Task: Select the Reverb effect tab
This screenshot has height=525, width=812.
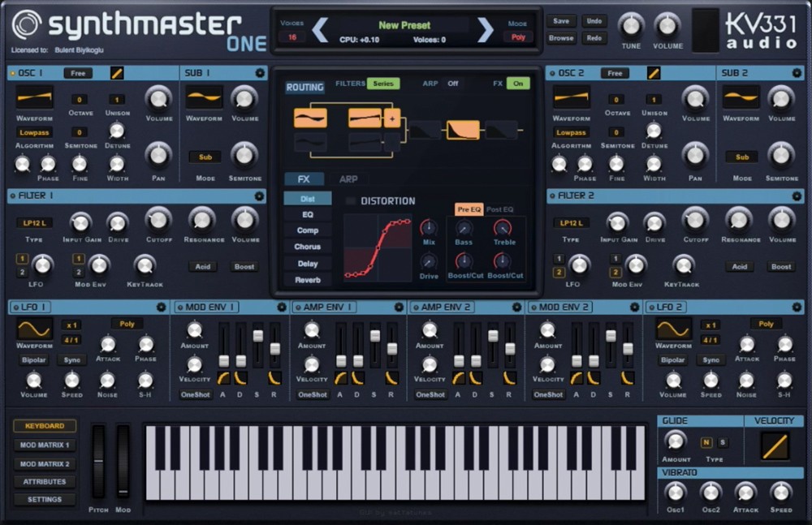Action: pyautogui.click(x=308, y=280)
